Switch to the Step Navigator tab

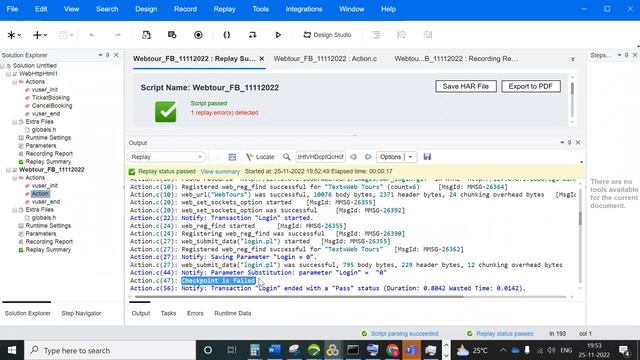click(x=81, y=313)
